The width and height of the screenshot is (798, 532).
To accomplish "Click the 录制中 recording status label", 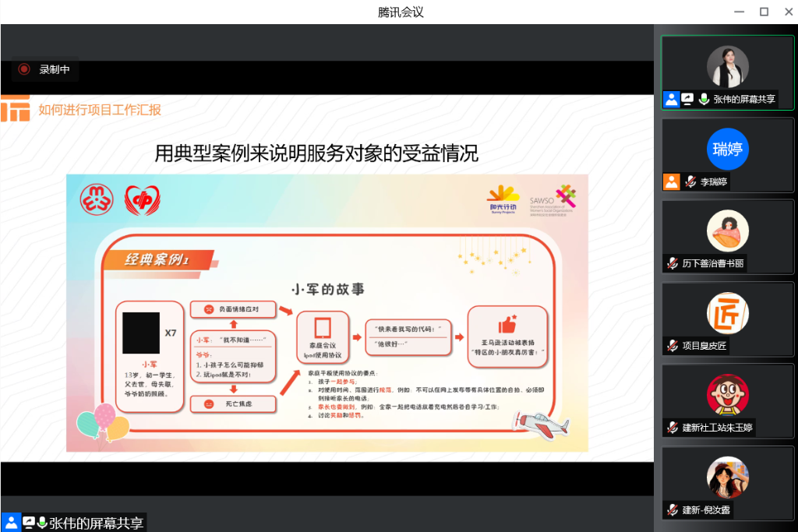I will [55, 69].
